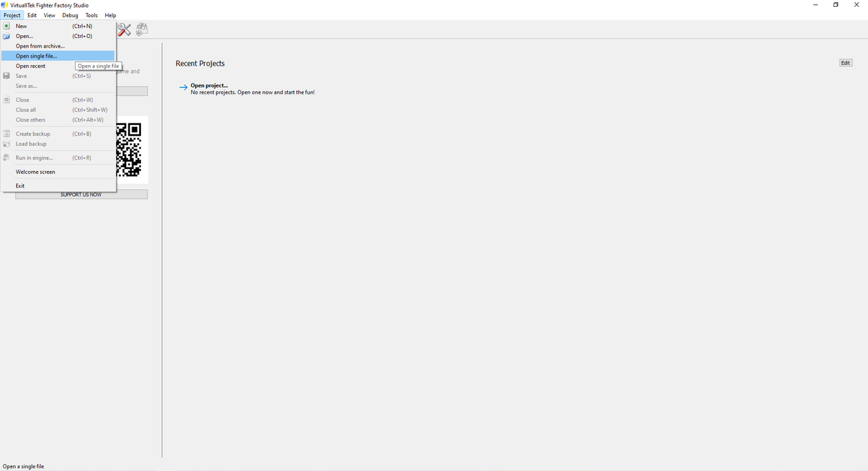This screenshot has width=868, height=471.
Task: Expand the Open recent submenu
Action: tap(58, 66)
